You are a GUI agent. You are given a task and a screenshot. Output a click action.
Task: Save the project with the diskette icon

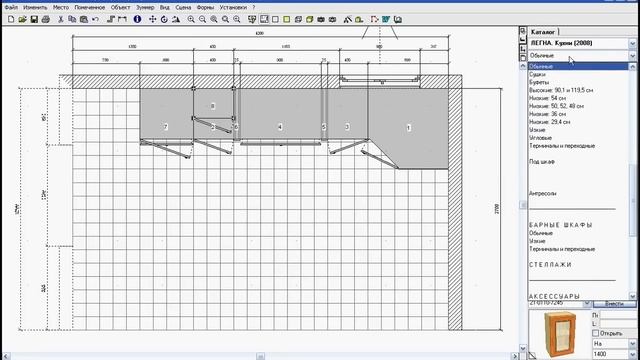[34, 19]
